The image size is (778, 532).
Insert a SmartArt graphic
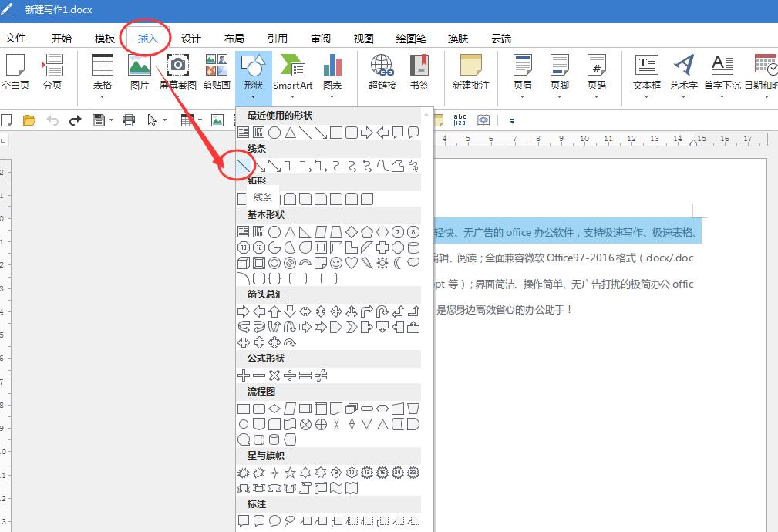pos(293,73)
